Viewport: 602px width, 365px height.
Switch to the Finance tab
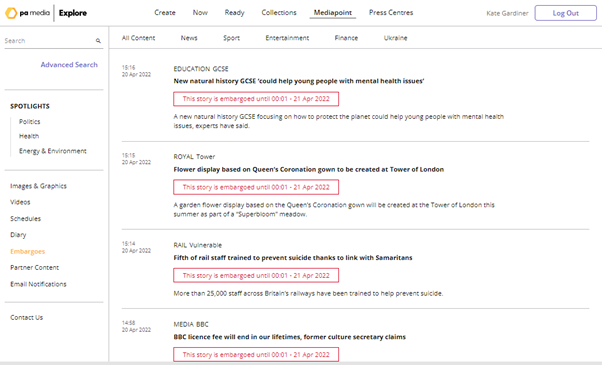[346, 38]
